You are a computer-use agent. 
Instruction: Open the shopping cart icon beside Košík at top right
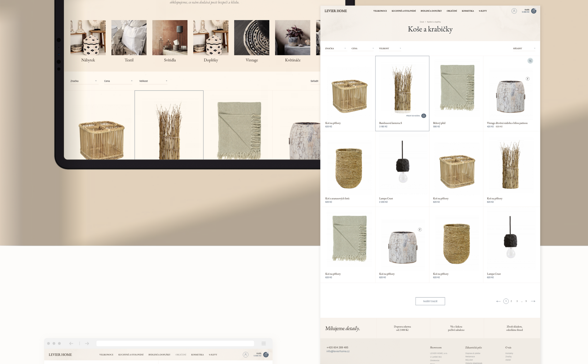534,11
